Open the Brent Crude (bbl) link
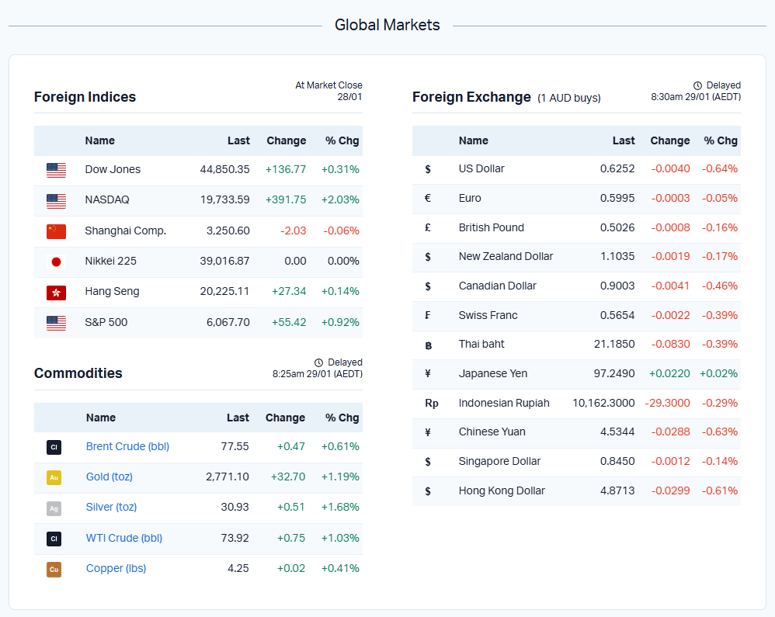Viewport: 775px width, 617px height. pyautogui.click(x=128, y=446)
